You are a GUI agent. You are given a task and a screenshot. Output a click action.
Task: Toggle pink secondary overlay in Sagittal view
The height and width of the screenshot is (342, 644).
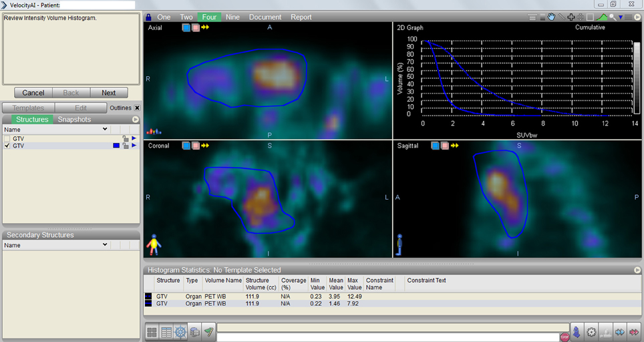coord(445,146)
